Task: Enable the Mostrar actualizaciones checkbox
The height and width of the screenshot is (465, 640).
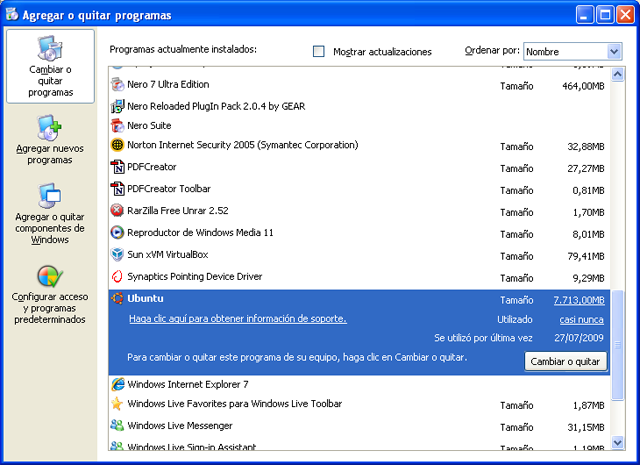Action: click(x=319, y=51)
